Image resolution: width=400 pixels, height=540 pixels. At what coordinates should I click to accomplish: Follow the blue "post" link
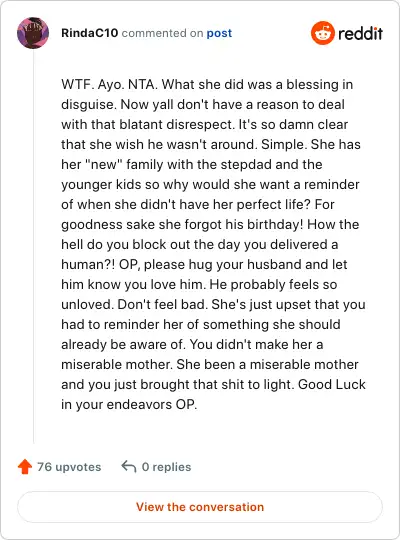(219, 33)
